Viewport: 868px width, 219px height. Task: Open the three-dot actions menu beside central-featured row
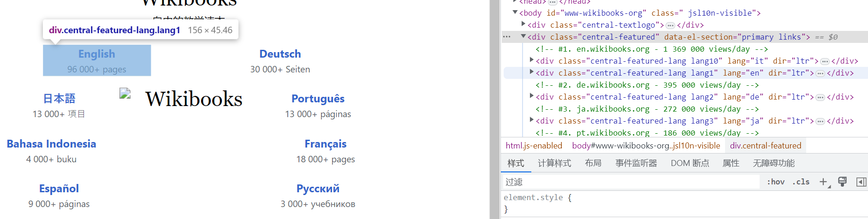click(507, 37)
